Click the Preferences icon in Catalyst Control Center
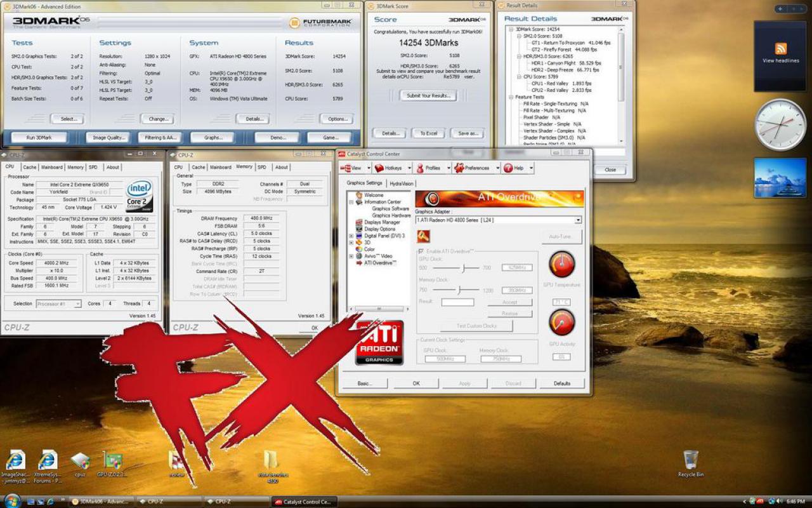Image resolution: width=812 pixels, height=508 pixels. pos(459,168)
